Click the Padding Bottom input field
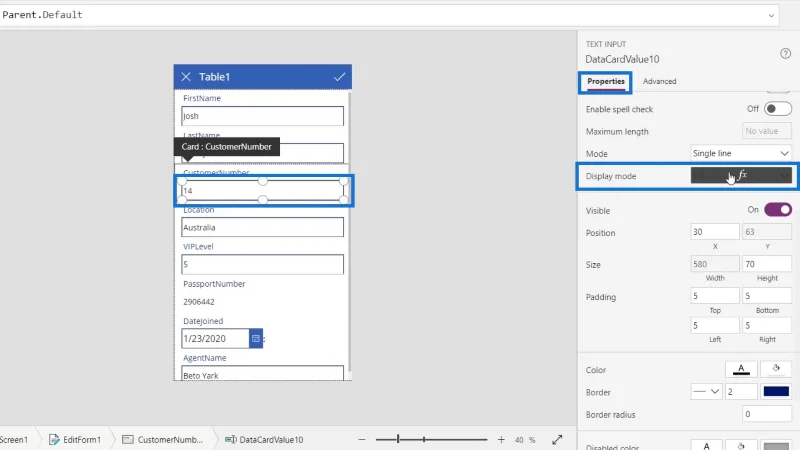 (767, 296)
